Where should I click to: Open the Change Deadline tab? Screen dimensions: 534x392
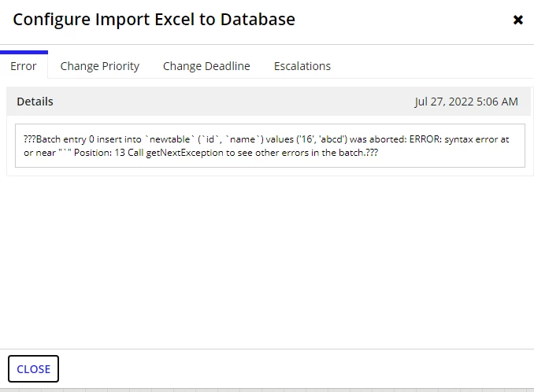pos(206,66)
